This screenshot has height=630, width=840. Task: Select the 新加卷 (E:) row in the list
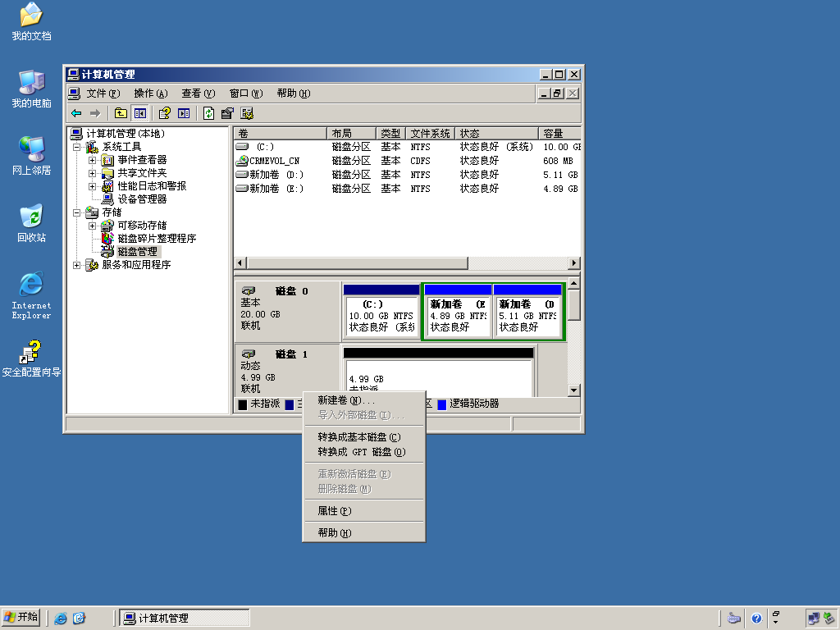[x=408, y=189]
